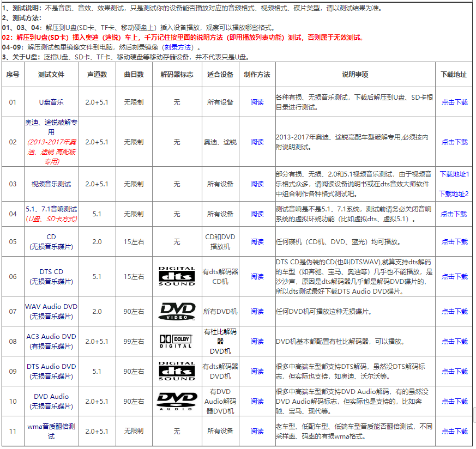Click 点击下载 for row 07 WAV Audio DVD
Viewport: 476px width, 449px height.
point(454,311)
